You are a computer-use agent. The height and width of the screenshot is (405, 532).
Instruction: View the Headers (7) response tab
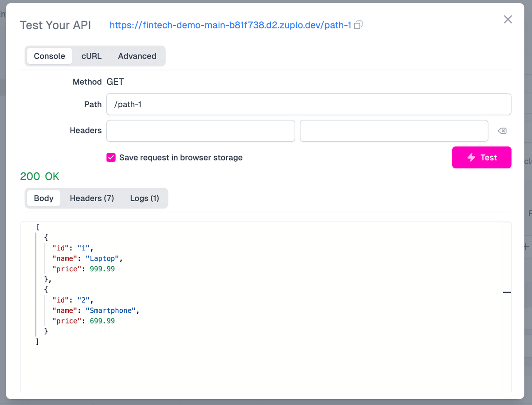[x=92, y=198]
